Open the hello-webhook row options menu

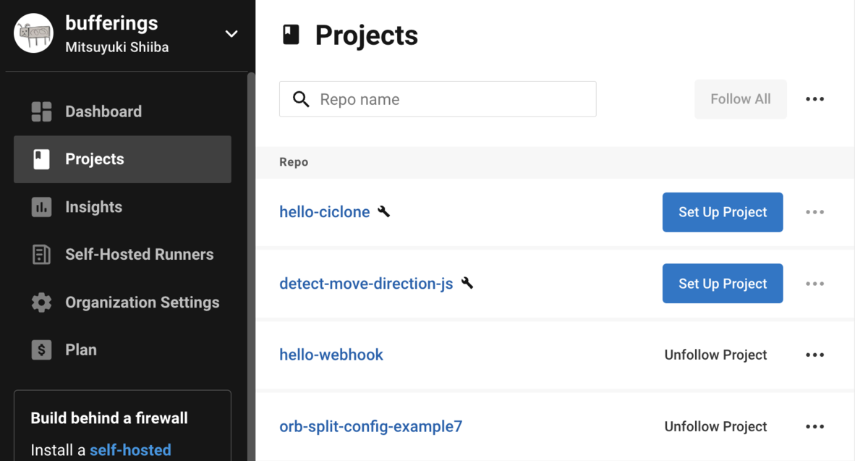(814, 355)
